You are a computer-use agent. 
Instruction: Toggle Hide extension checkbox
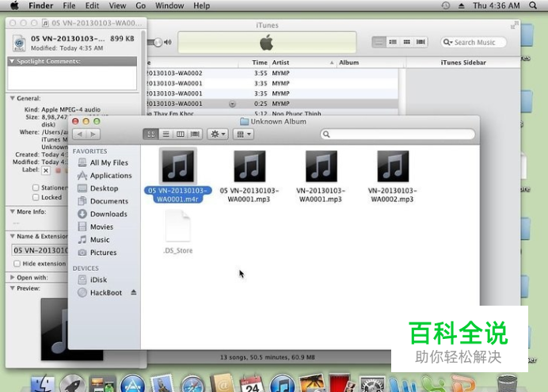[17, 264]
